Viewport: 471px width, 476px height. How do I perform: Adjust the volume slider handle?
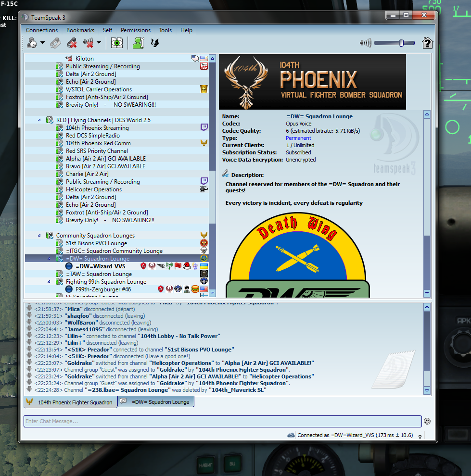click(x=401, y=43)
